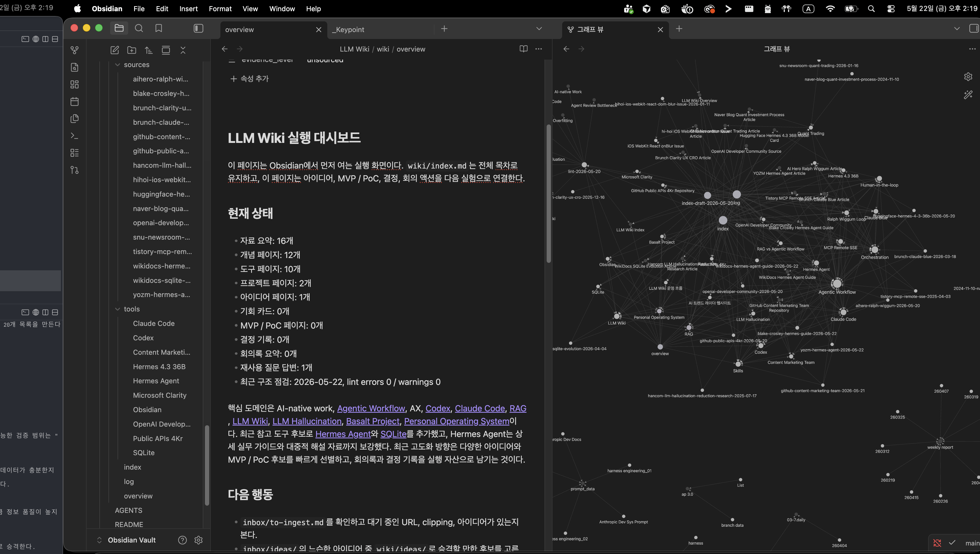Image resolution: width=980 pixels, height=554 pixels.
Task: Collapse all folders in file explorer
Action: 183,50
